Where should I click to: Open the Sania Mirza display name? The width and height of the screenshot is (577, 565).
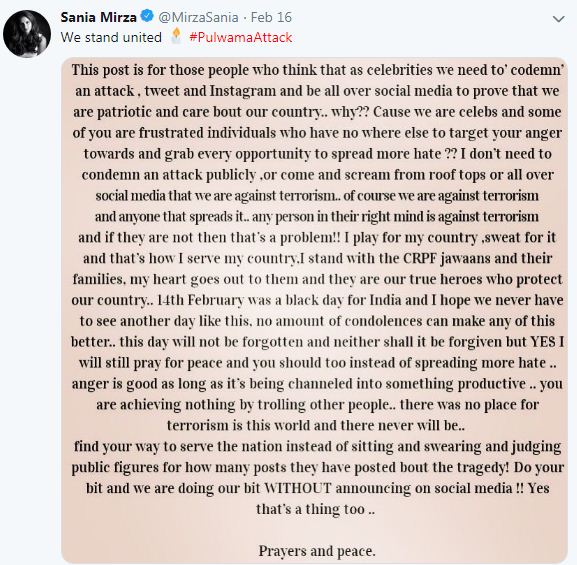tap(99, 17)
